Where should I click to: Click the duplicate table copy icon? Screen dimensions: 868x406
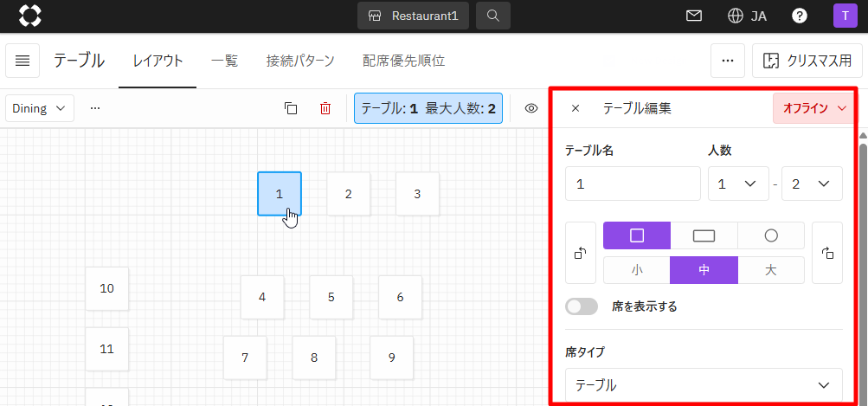[x=291, y=108]
